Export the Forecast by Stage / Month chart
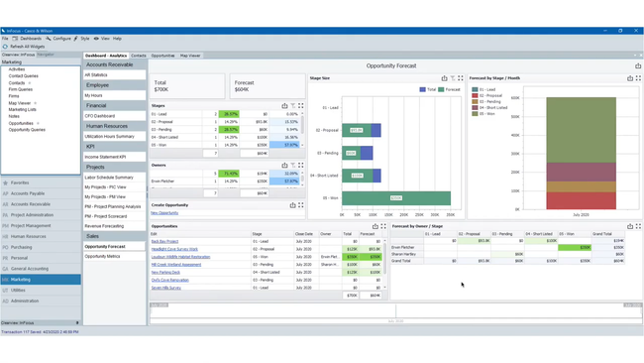 click(630, 78)
